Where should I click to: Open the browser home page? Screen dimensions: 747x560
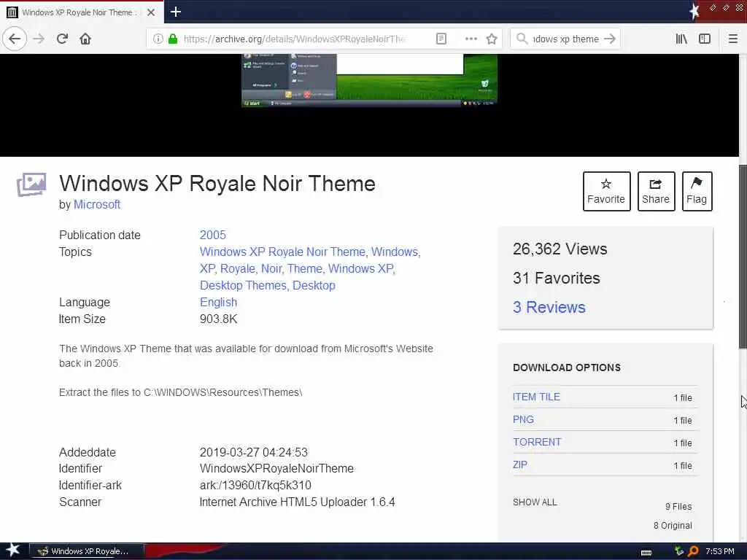85,39
